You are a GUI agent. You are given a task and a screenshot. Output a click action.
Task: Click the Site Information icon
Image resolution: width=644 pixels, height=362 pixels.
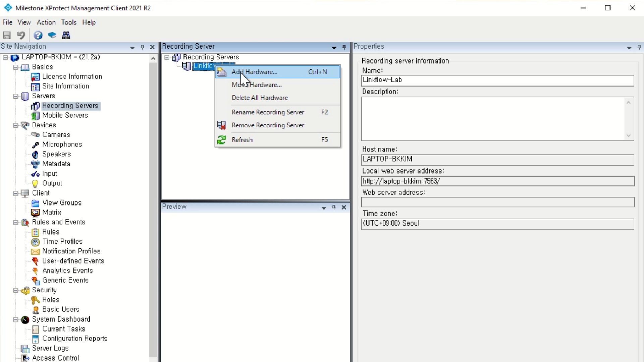[x=35, y=86]
